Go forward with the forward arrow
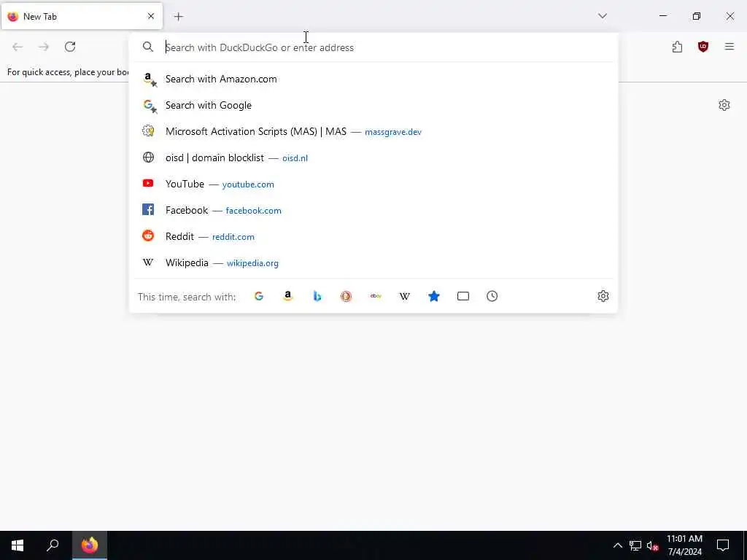 click(x=44, y=47)
